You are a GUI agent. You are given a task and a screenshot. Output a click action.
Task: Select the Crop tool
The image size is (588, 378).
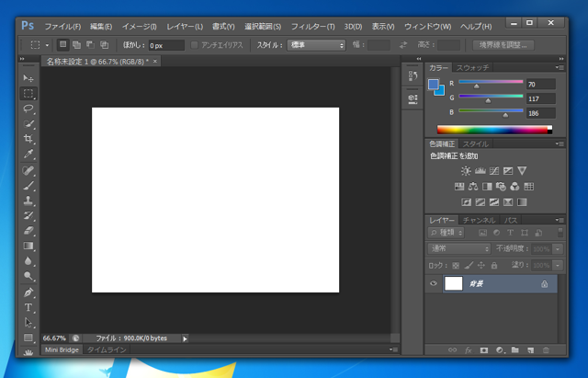coord(28,139)
